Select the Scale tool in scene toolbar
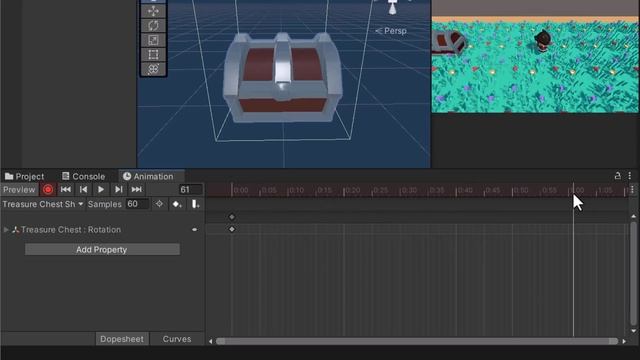 (153, 40)
